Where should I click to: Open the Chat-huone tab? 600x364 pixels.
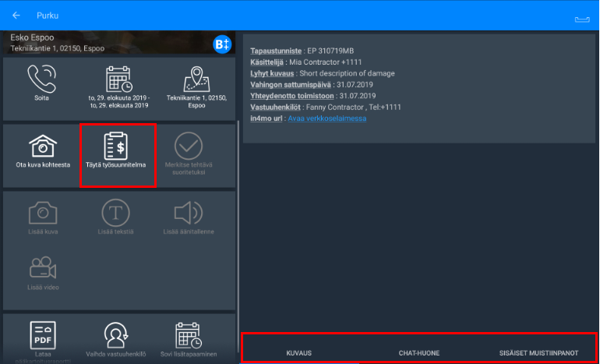[x=418, y=353]
